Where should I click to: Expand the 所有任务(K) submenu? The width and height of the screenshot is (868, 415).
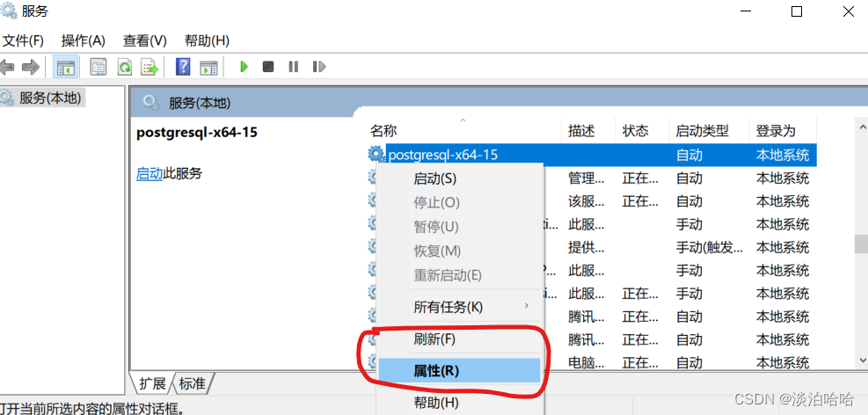pyautogui.click(x=460, y=307)
